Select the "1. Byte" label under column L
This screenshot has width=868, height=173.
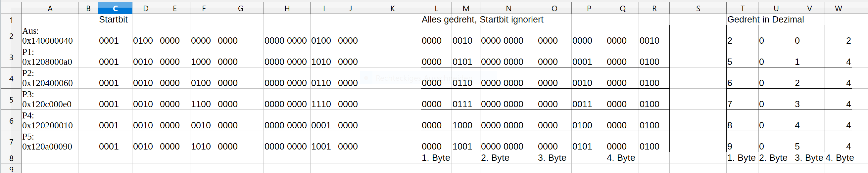click(x=436, y=158)
